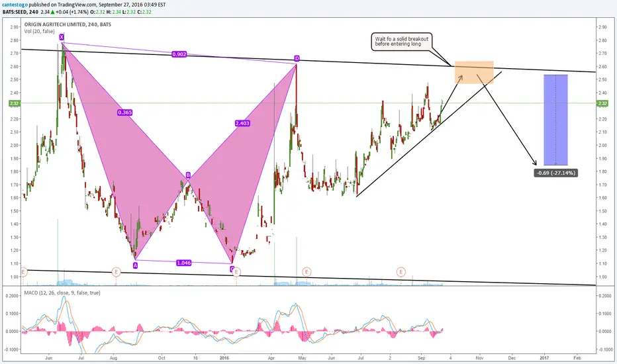Viewport: 617px width, 364px height.
Task: Click the green 2.32 price tag on right axis
Action: pos(602,103)
